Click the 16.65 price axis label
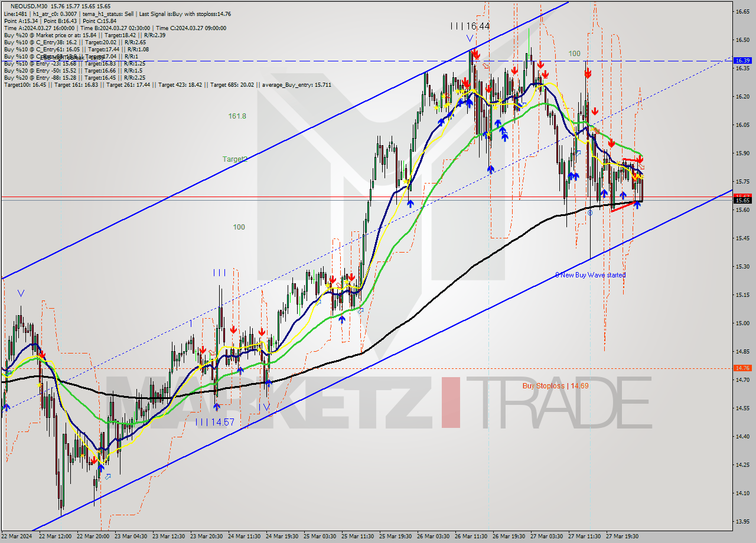Screen dimensions: 756x543 click(x=742, y=11)
